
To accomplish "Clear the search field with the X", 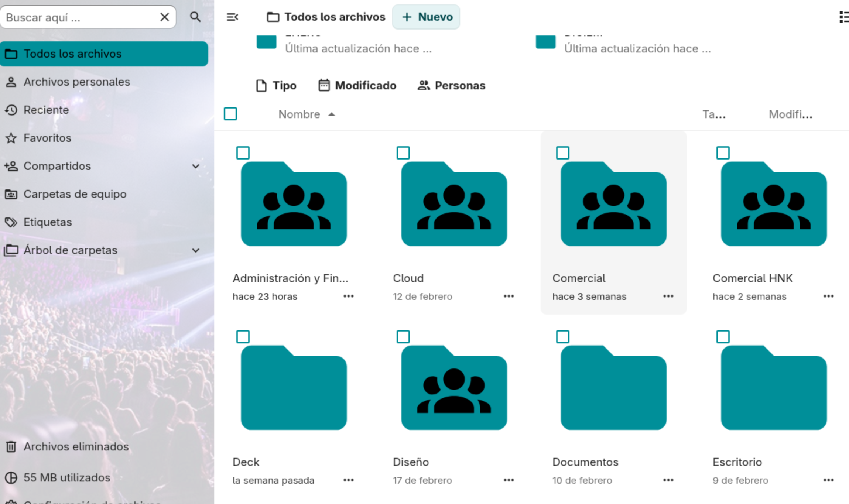I will coord(164,17).
